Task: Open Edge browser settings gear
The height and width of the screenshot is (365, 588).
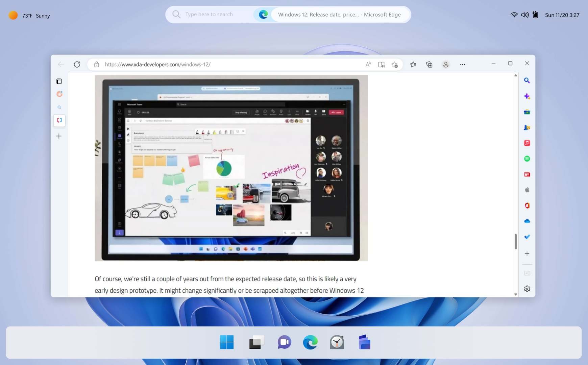Action: 527,288
